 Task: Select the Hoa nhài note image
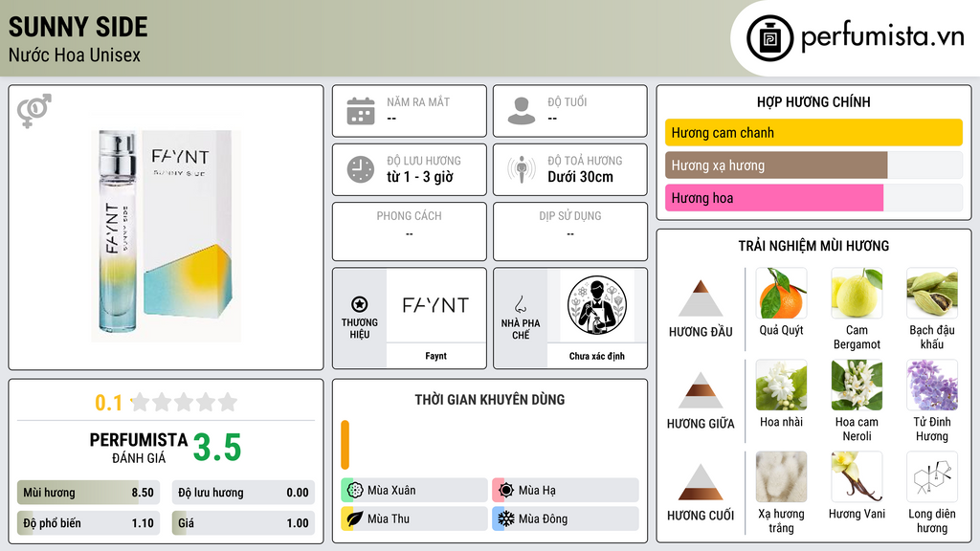point(781,385)
